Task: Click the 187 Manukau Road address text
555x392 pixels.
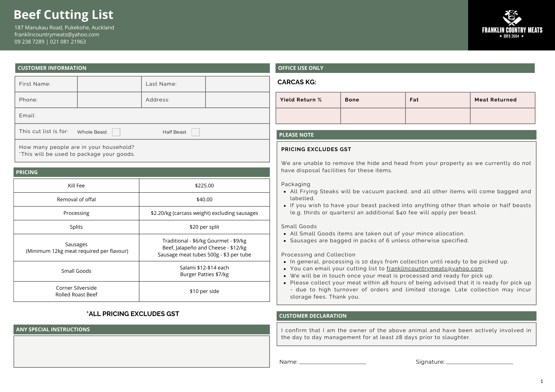Action: point(64,27)
